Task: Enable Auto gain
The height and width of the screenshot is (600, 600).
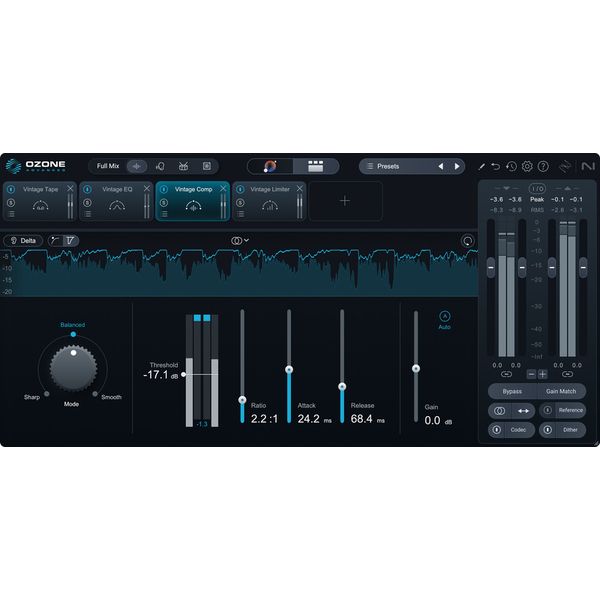Action: click(x=445, y=316)
